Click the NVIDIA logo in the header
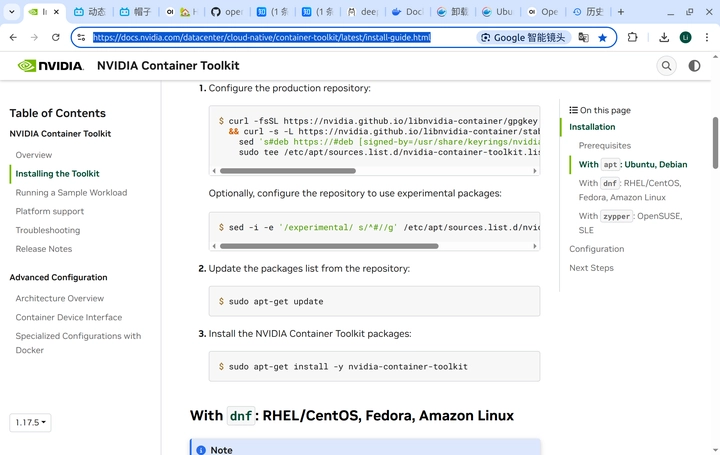This screenshot has width=720, height=455. coord(51,66)
